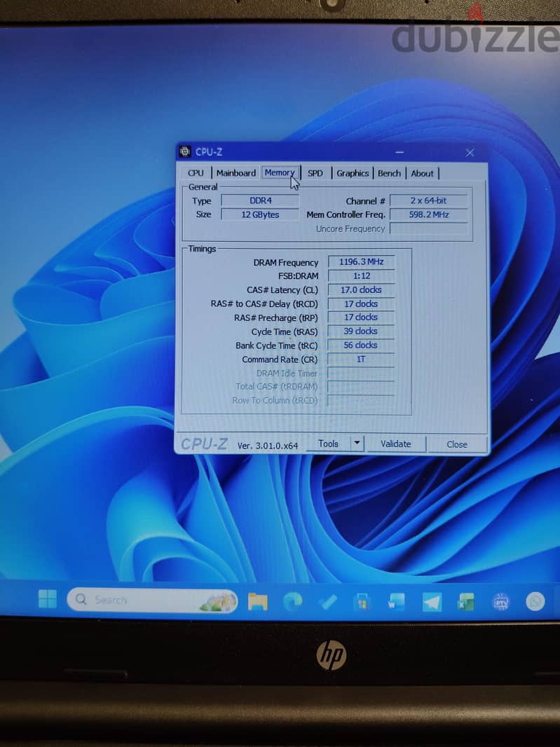Viewport: 560px width, 747px height.
Task: Click the 17.0 clocks CAS latency value
Action: click(361, 289)
